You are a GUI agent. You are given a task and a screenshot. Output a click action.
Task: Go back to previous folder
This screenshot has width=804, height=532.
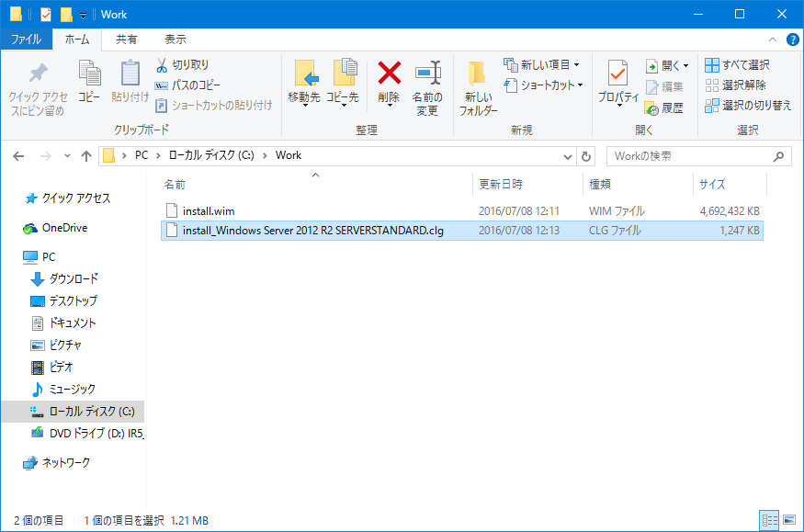point(18,156)
